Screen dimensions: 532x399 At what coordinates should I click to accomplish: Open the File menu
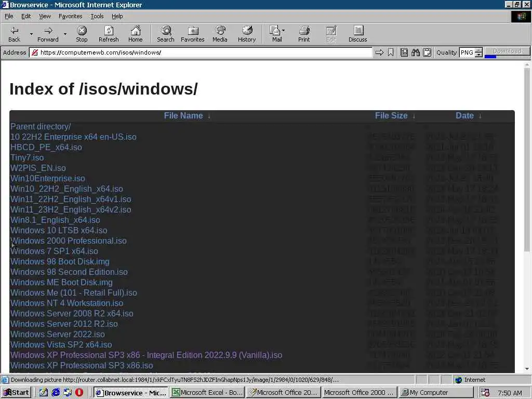9,16
